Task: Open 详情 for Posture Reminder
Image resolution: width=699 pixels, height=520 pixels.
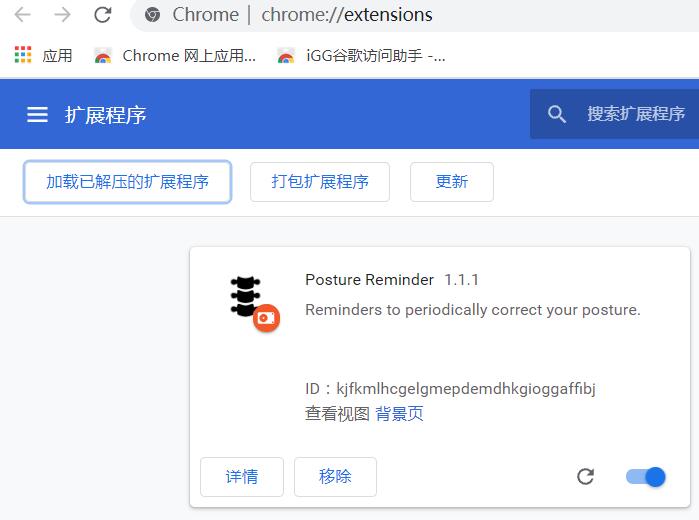Action: [242, 477]
